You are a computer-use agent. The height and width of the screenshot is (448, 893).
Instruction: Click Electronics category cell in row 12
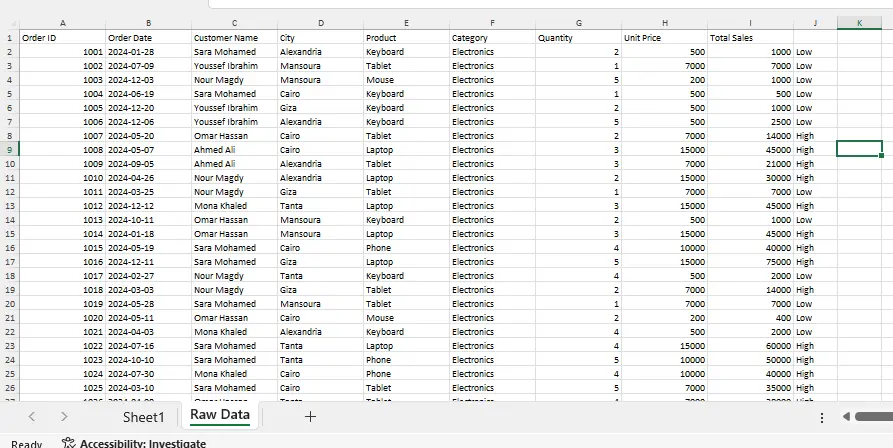pyautogui.click(x=493, y=192)
